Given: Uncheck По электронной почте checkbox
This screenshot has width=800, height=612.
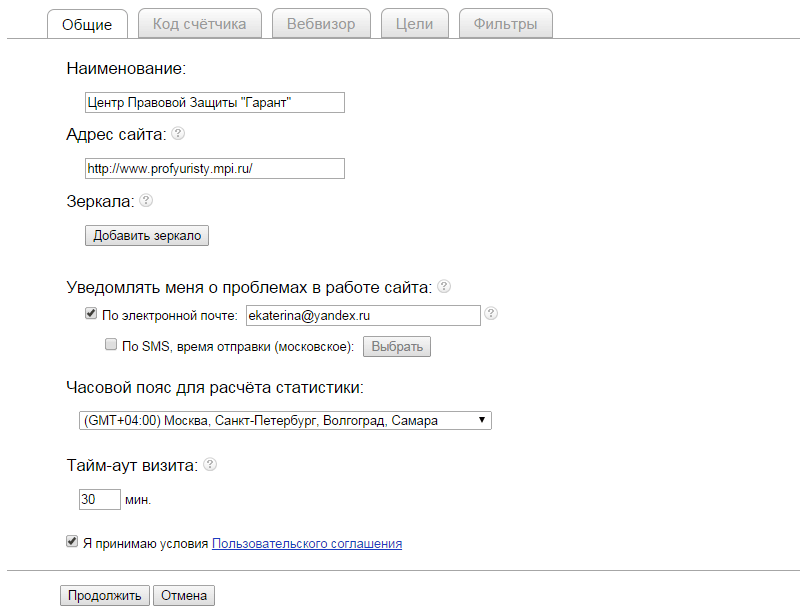Looking at the screenshot, I should (x=92, y=315).
